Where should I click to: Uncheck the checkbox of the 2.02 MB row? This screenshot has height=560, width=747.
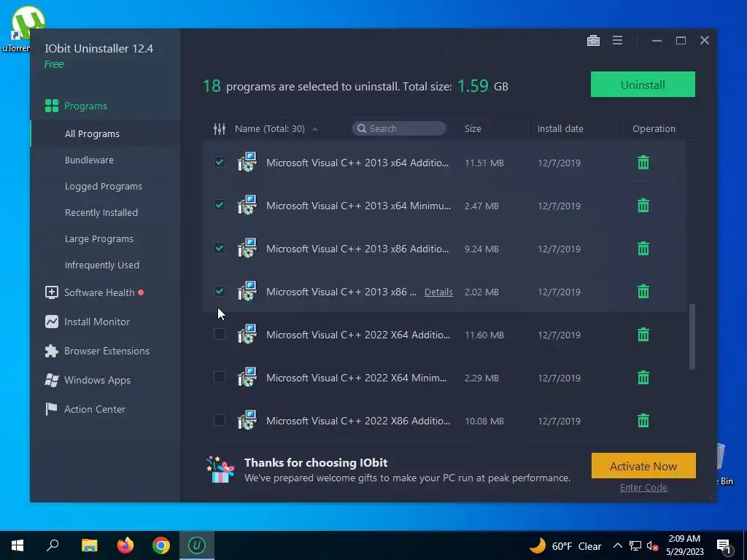[219, 290]
